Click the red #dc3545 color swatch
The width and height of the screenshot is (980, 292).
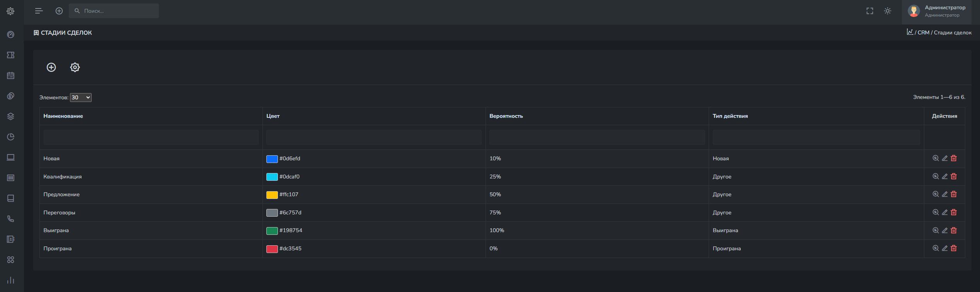(x=272, y=249)
